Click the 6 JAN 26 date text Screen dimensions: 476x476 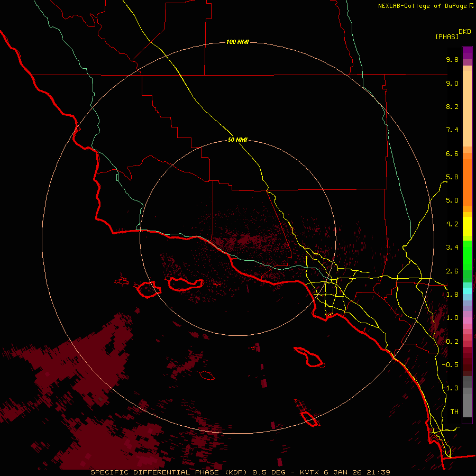coord(343,472)
